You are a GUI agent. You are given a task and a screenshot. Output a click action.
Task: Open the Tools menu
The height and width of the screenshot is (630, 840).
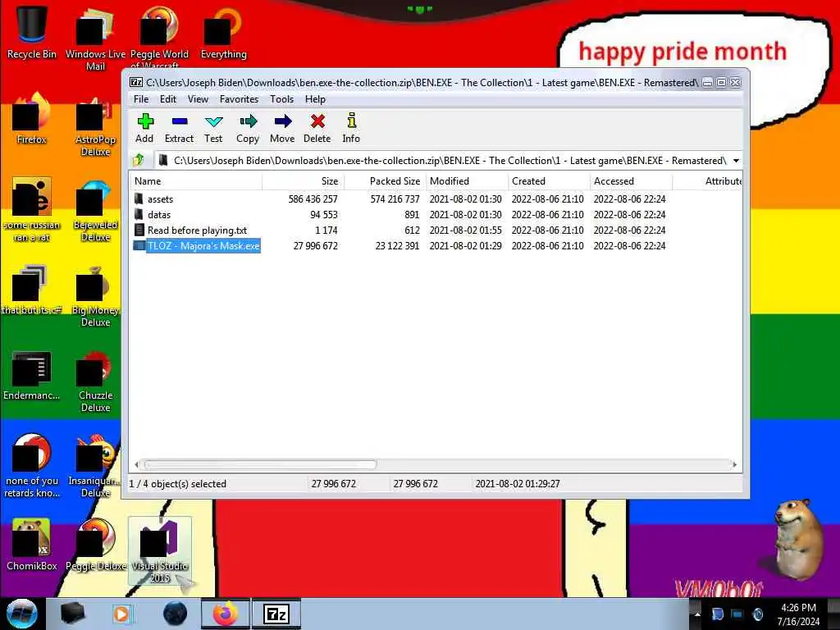[x=282, y=99]
